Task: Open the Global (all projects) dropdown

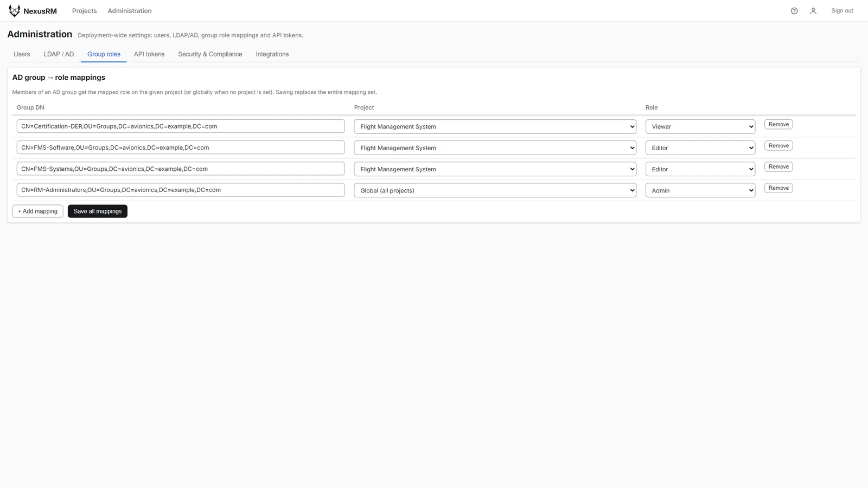Action: [495, 190]
